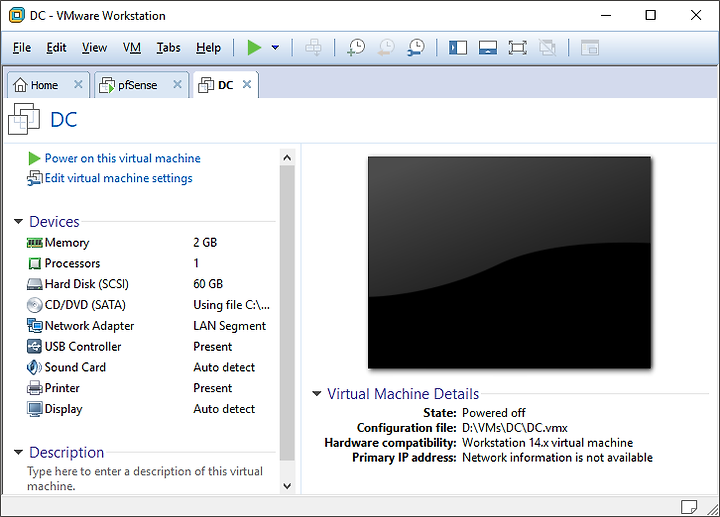720x517 pixels.
Task: Click the 2 GB memory value
Action: click(x=205, y=242)
